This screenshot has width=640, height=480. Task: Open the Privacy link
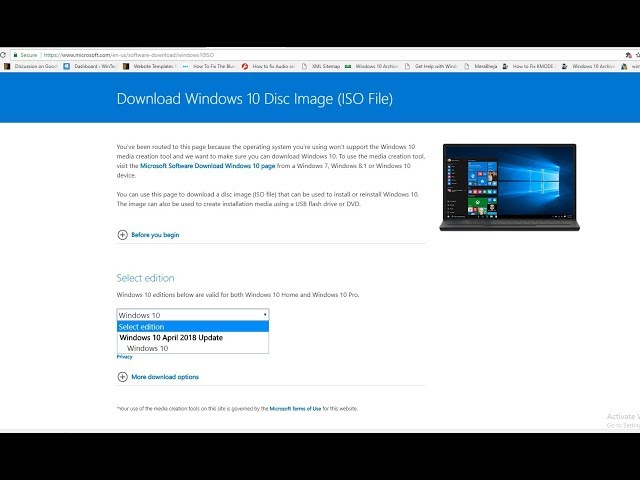point(124,357)
